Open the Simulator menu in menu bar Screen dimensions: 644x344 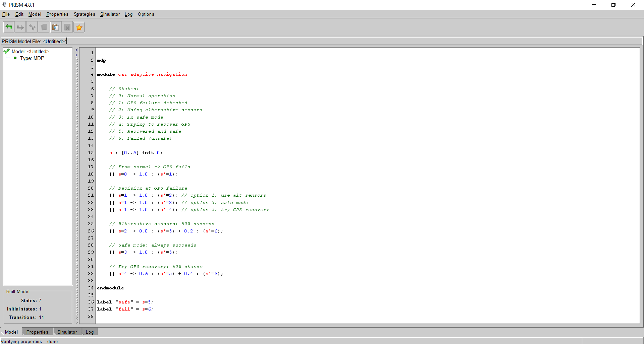tap(110, 14)
